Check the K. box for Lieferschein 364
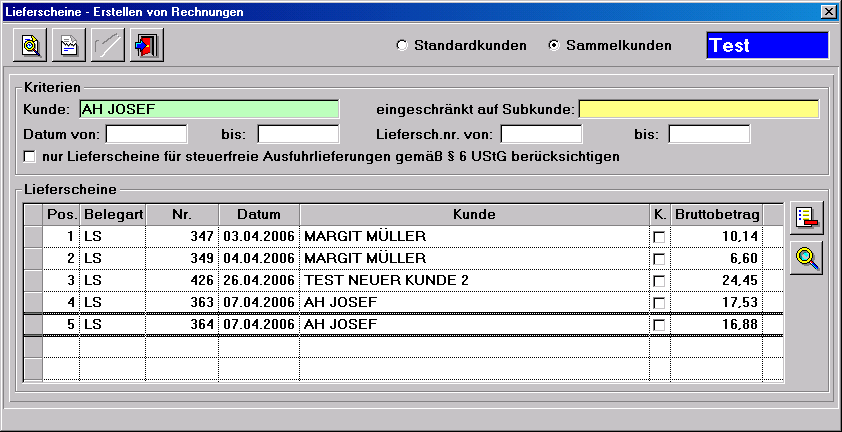The image size is (842, 432). pyautogui.click(x=659, y=325)
